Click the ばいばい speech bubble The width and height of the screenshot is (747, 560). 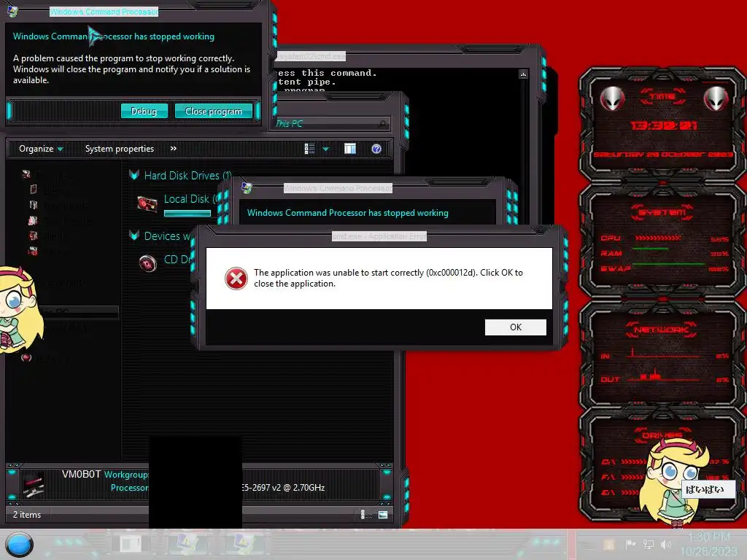coord(708,489)
